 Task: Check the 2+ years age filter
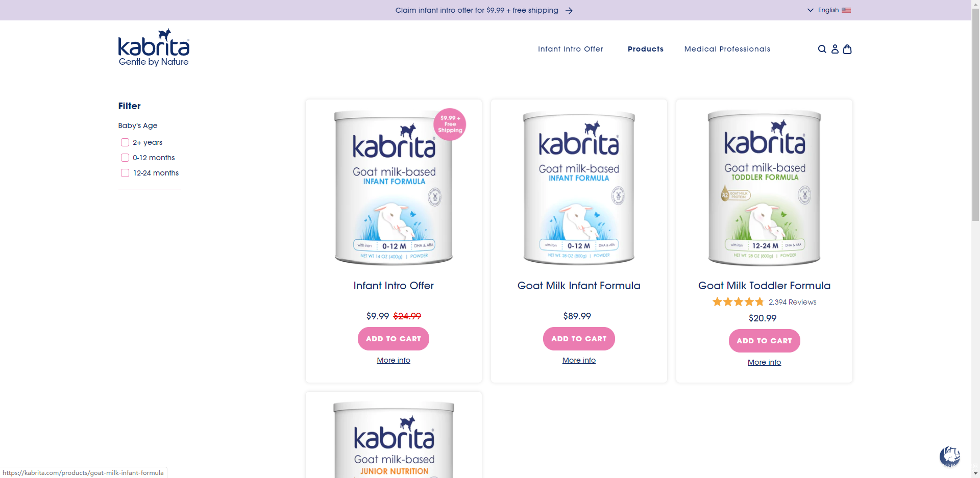(125, 142)
